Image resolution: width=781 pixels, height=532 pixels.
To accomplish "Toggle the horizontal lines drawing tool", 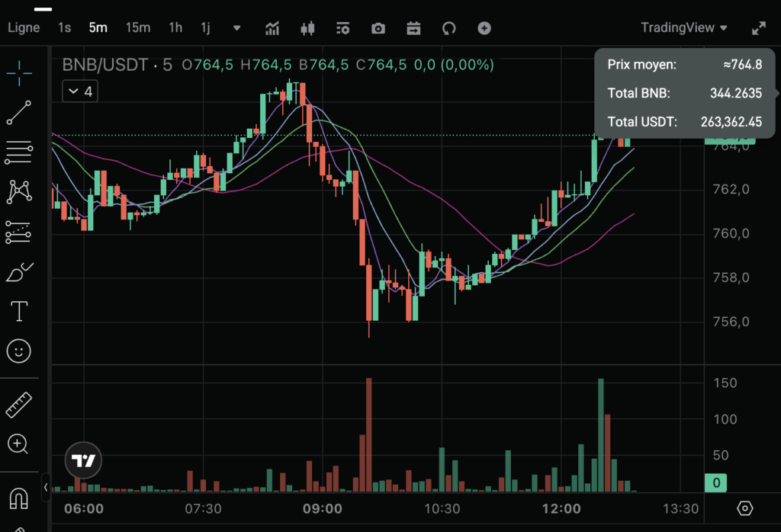I will pyautogui.click(x=18, y=152).
